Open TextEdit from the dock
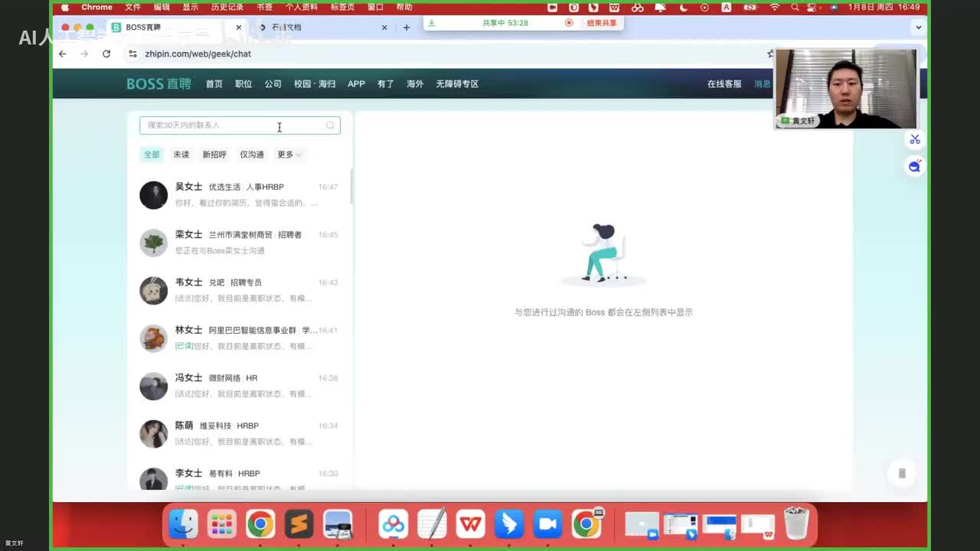980x551 pixels. (432, 524)
